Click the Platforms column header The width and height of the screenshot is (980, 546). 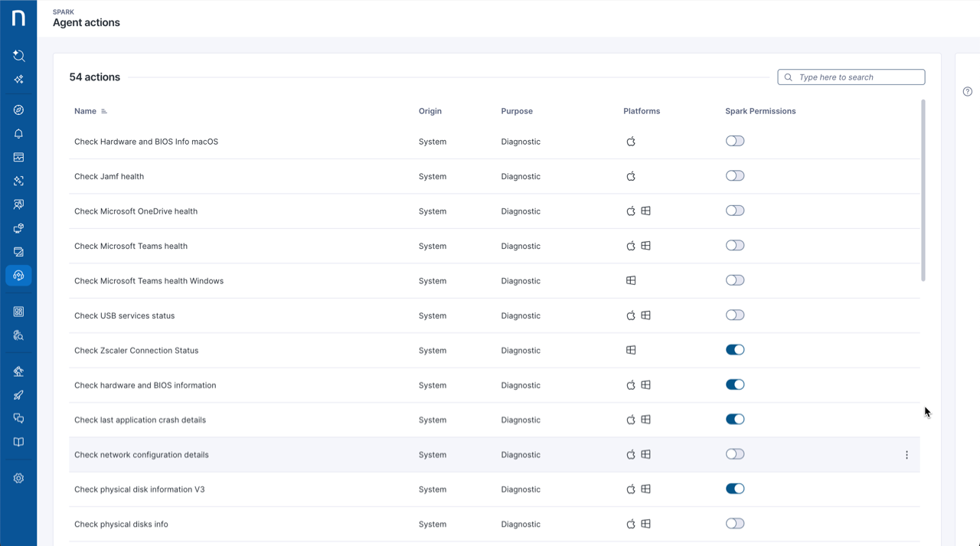point(641,111)
